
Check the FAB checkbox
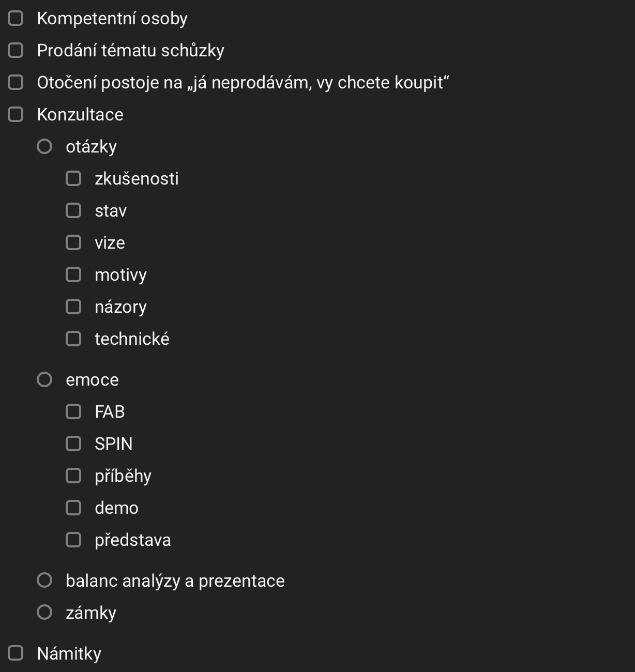tap(73, 411)
